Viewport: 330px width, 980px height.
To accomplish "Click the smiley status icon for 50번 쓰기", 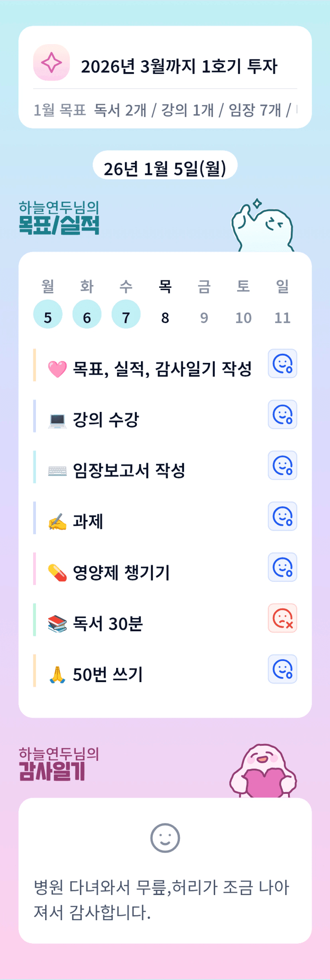I will point(283,669).
